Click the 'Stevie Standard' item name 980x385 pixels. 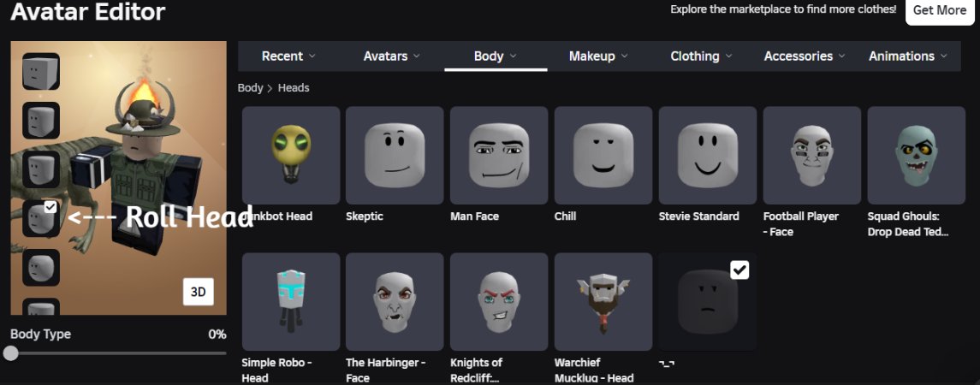pyautogui.click(x=698, y=216)
